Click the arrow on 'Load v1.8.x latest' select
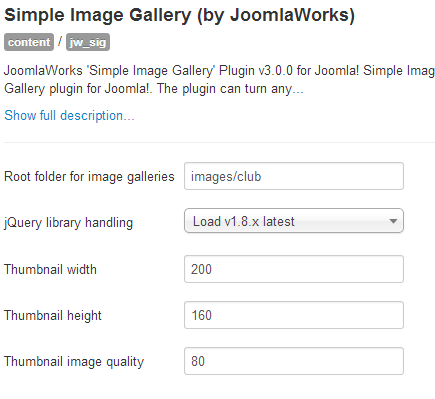The image size is (435, 399). pyautogui.click(x=393, y=221)
